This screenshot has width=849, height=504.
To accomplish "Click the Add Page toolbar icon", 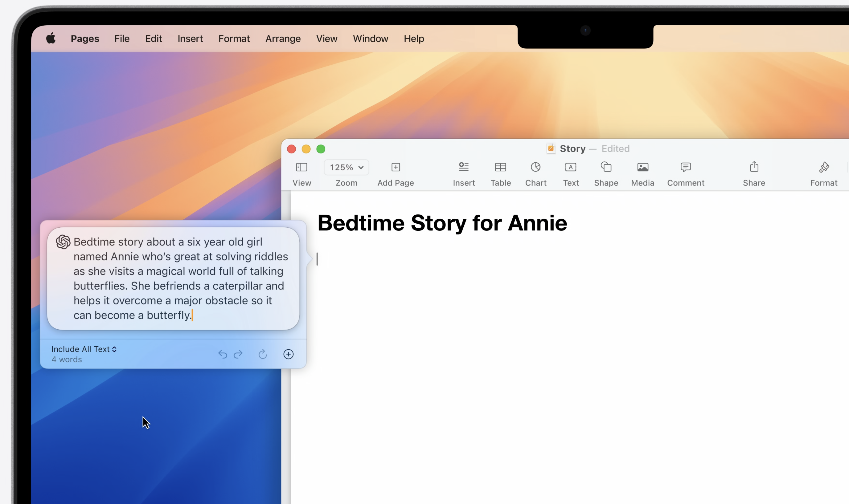I will 396,167.
